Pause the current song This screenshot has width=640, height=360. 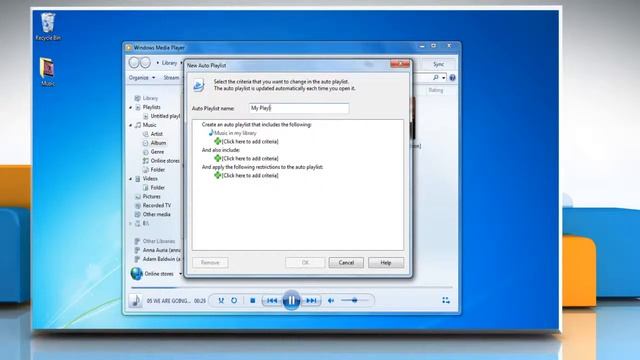tap(291, 300)
